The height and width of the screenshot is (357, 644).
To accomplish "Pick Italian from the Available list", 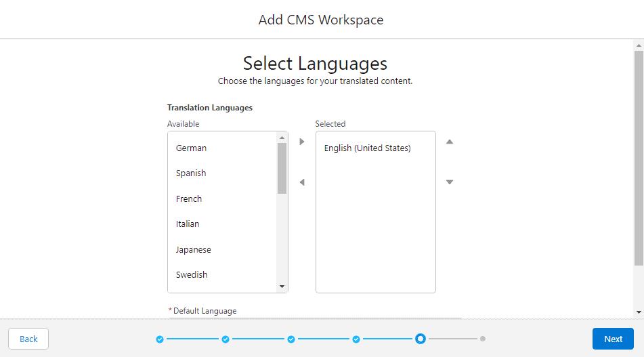I will 188,224.
